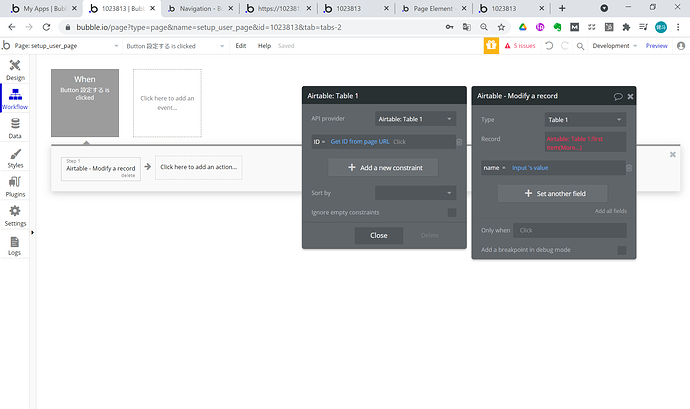Close the workflow actions strip with its X
Image resolution: width=690 pixels, height=409 pixels.
click(x=672, y=155)
